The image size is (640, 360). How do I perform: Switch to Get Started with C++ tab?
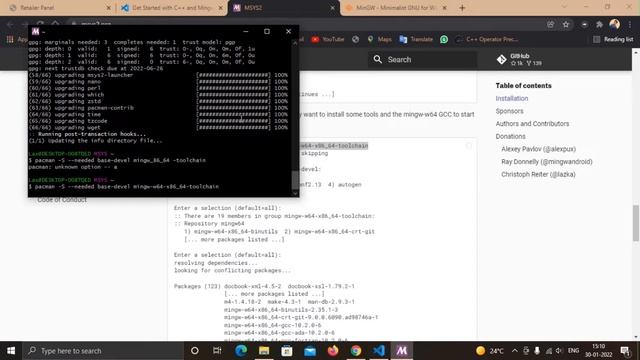pos(172,8)
